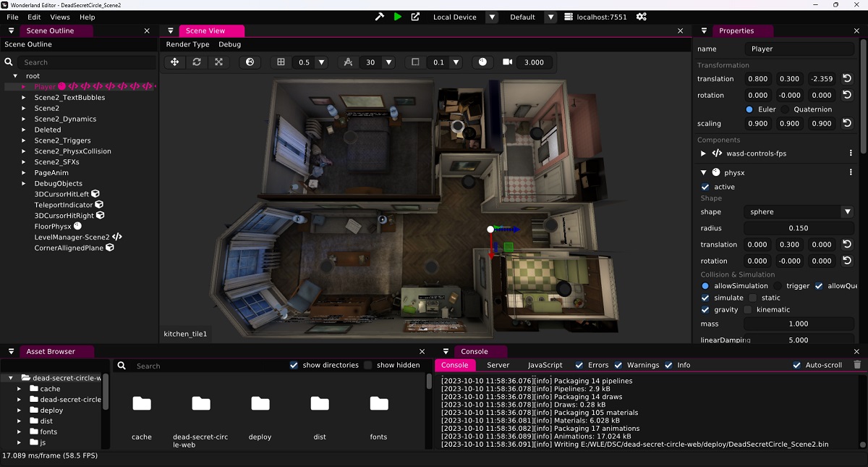Expand wasd-controls-fps component

click(703, 153)
